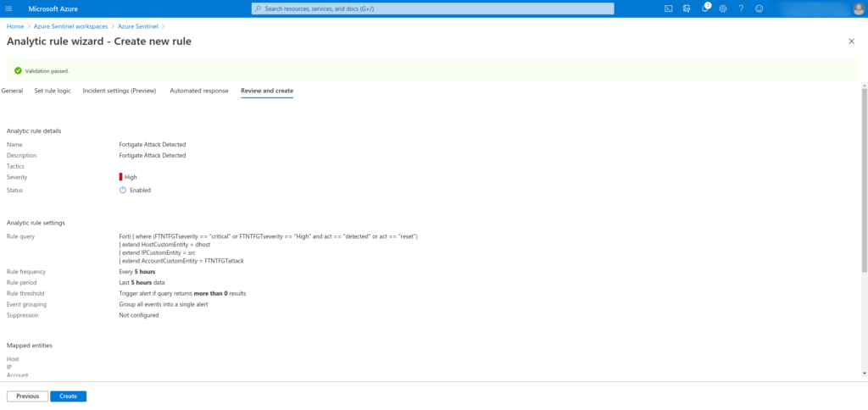Image resolution: width=868 pixels, height=410 pixels.
Task: Close the Analytic rule wizard blade
Action: point(851,42)
